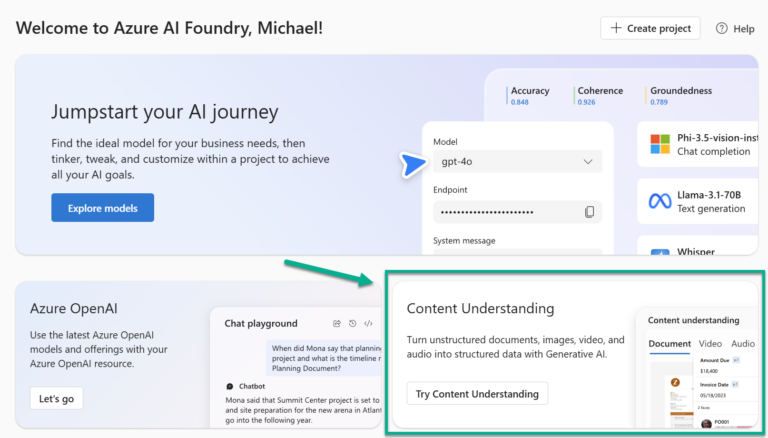Copy the endpoint using the copy icon
The width and height of the screenshot is (768, 438).
pyautogui.click(x=589, y=212)
